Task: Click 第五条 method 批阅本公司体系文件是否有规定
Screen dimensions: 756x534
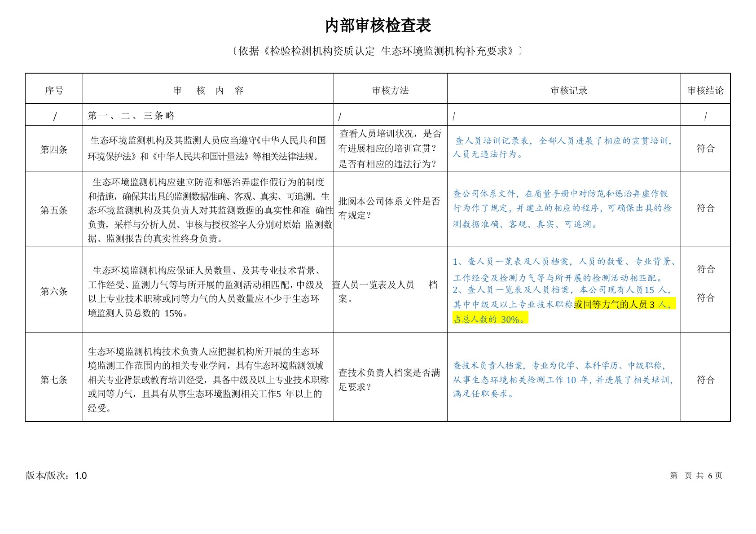Action: click(389, 208)
